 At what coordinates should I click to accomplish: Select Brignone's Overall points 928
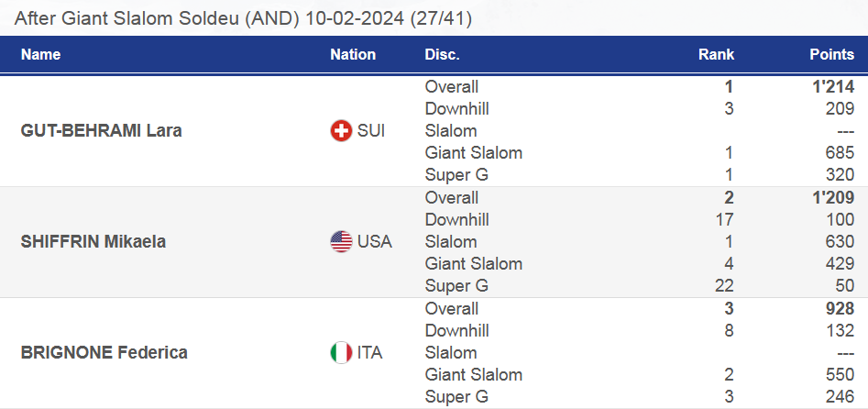pos(840,309)
